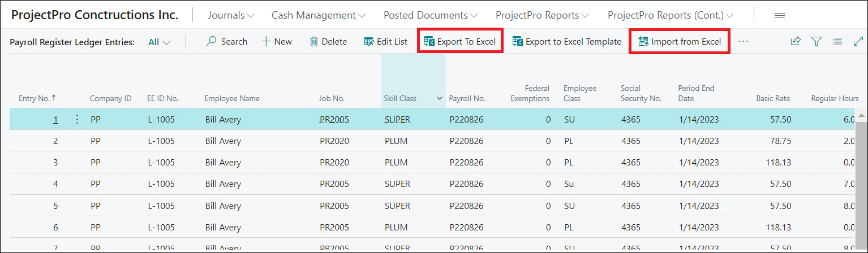868x253 pixels.
Task: Expand the Journals menu
Action: pos(231,15)
